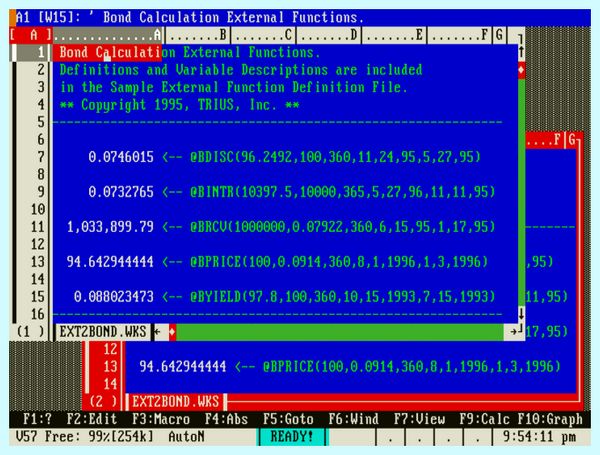Click the 'Copyright 1995, TRIUS, Inc.' cell
The width and height of the screenshot is (600, 455).
179,105
